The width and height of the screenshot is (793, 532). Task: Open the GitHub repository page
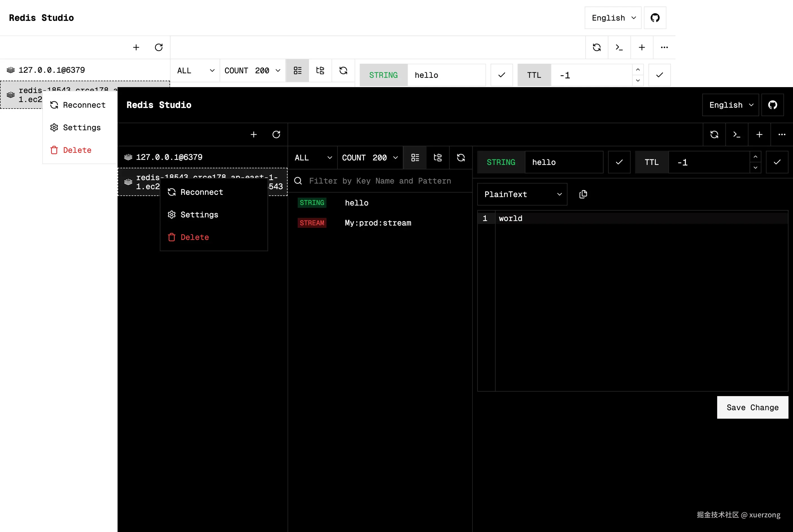pyautogui.click(x=773, y=105)
